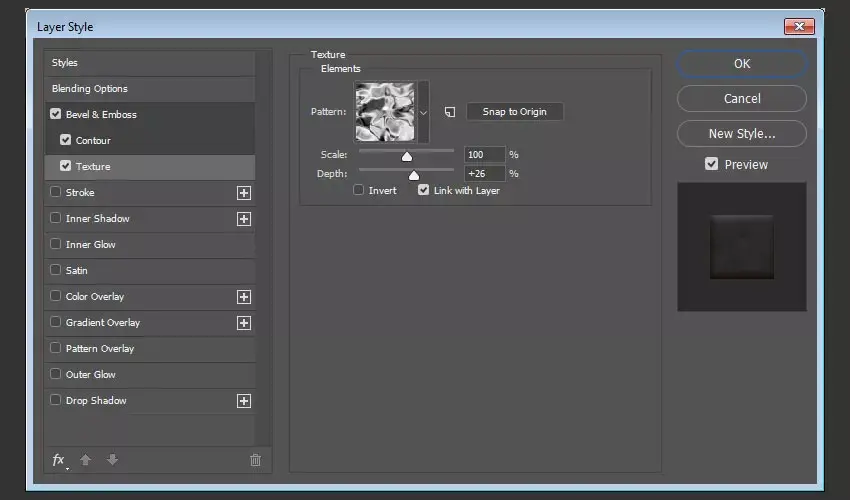
Task: Click the style preview thumbnail
Action: [742, 247]
